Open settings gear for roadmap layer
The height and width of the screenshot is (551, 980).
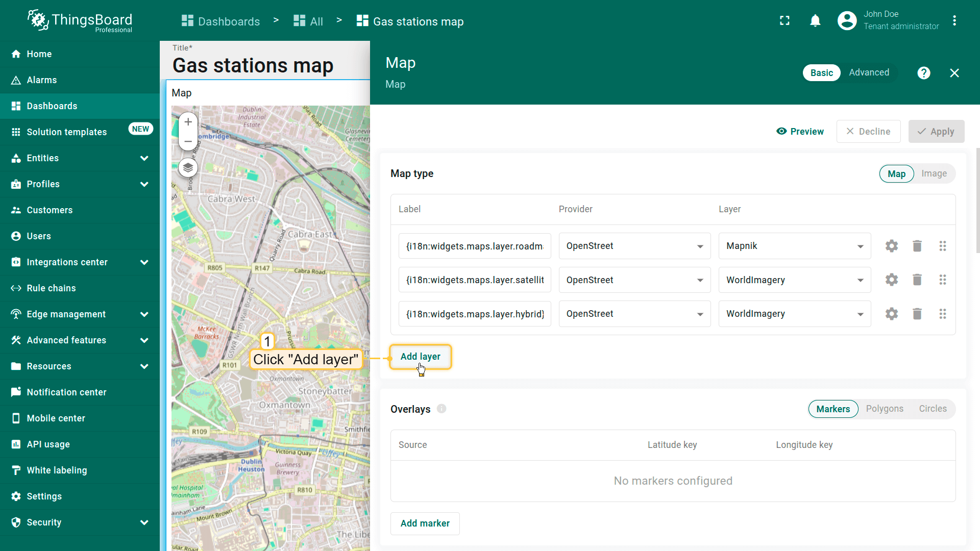(891, 246)
